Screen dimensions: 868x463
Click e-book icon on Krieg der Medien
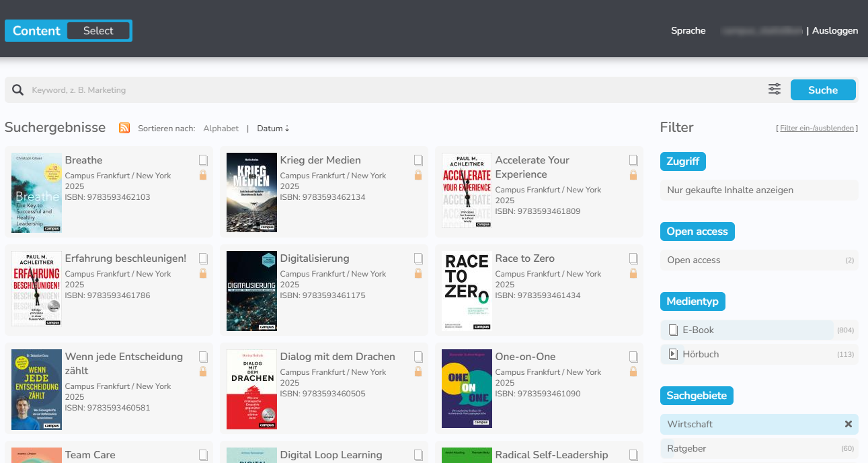(x=418, y=160)
